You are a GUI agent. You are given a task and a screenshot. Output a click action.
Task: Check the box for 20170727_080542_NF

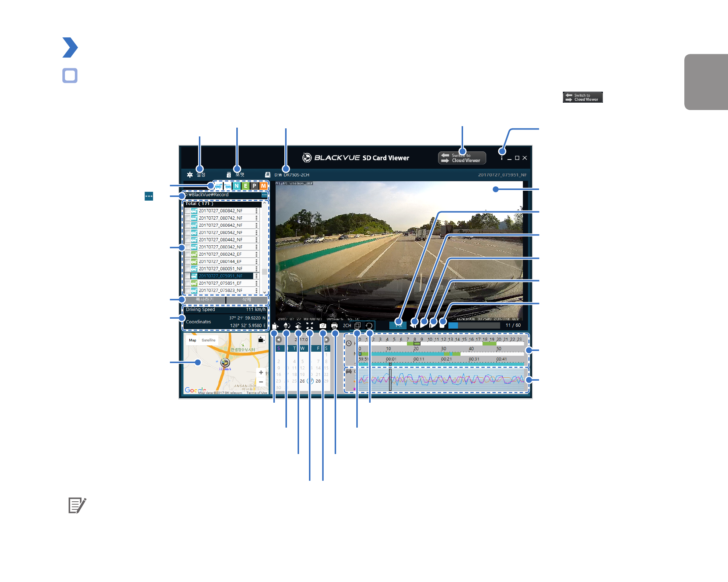[x=188, y=233]
